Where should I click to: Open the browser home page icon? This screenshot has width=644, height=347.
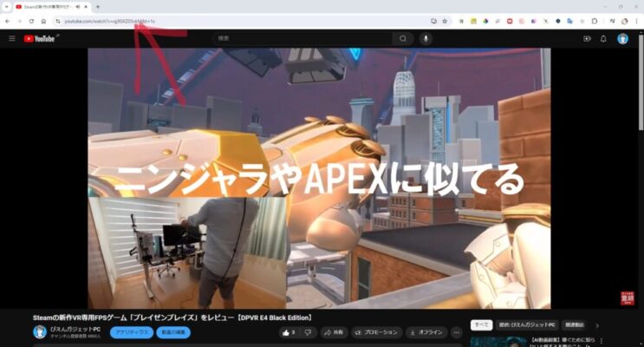(43, 21)
